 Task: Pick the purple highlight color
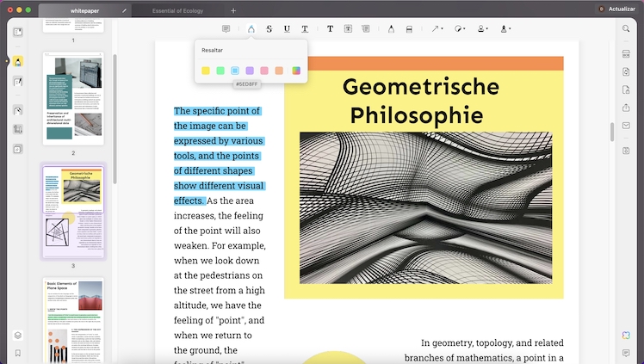250,71
